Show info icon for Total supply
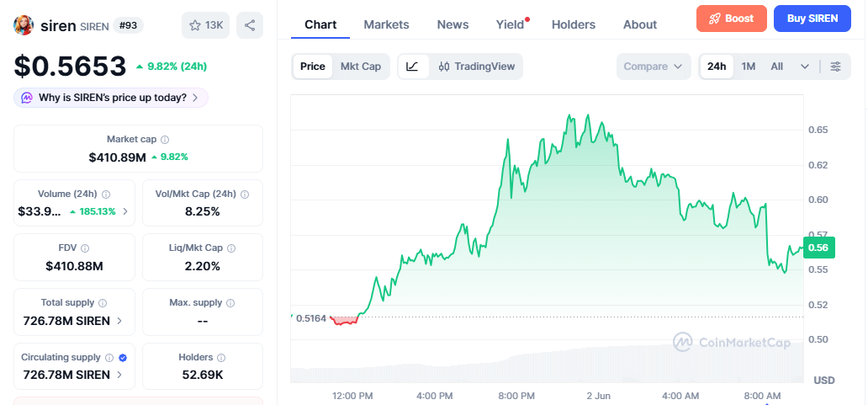This screenshot has width=868, height=405. point(103,303)
